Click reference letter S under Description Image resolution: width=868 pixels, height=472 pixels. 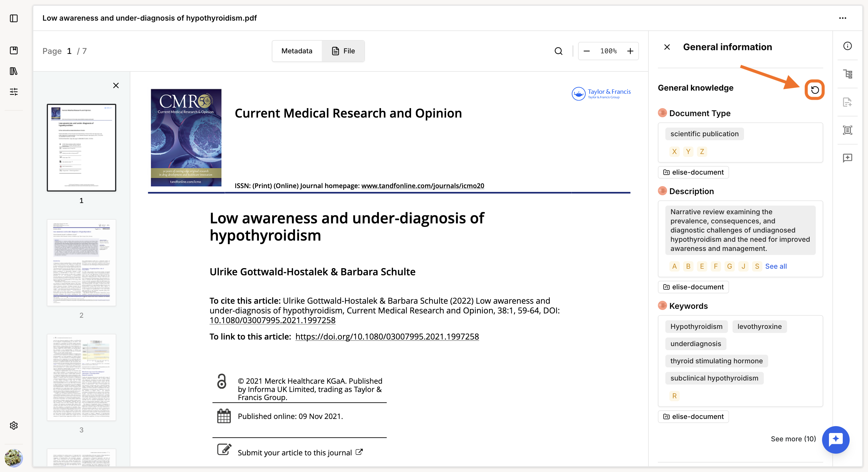[x=757, y=267]
